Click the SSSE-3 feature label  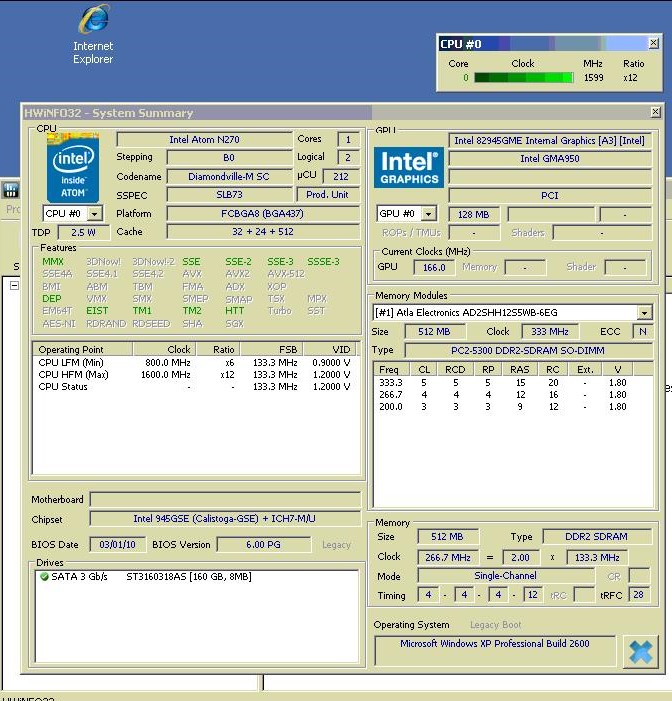[323, 262]
